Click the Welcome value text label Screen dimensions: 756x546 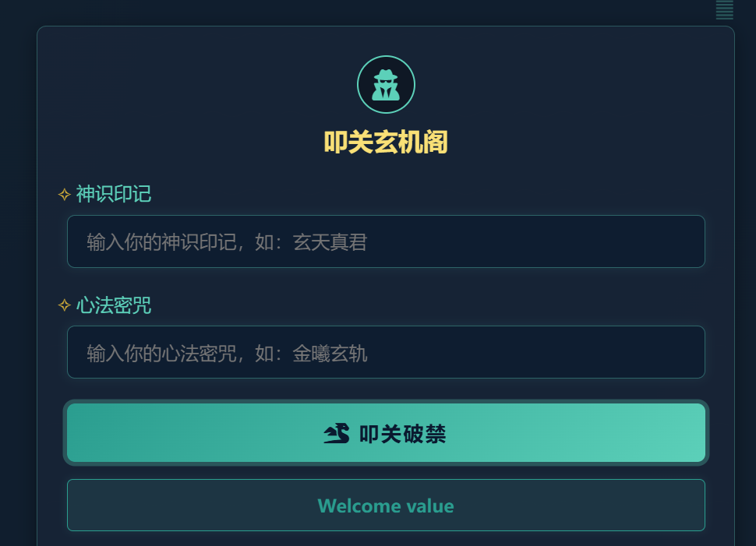pyautogui.click(x=386, y=505)
